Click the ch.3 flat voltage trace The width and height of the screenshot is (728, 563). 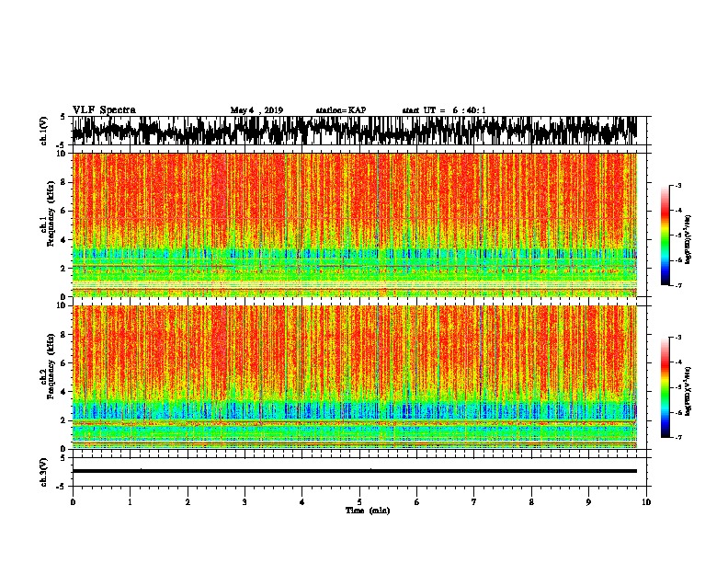coord(354,471)
